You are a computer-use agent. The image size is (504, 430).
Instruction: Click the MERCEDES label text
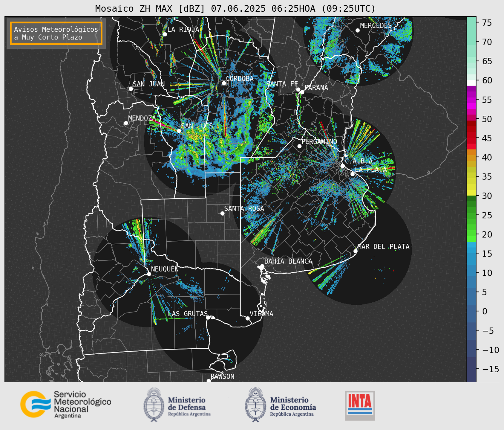376,25
